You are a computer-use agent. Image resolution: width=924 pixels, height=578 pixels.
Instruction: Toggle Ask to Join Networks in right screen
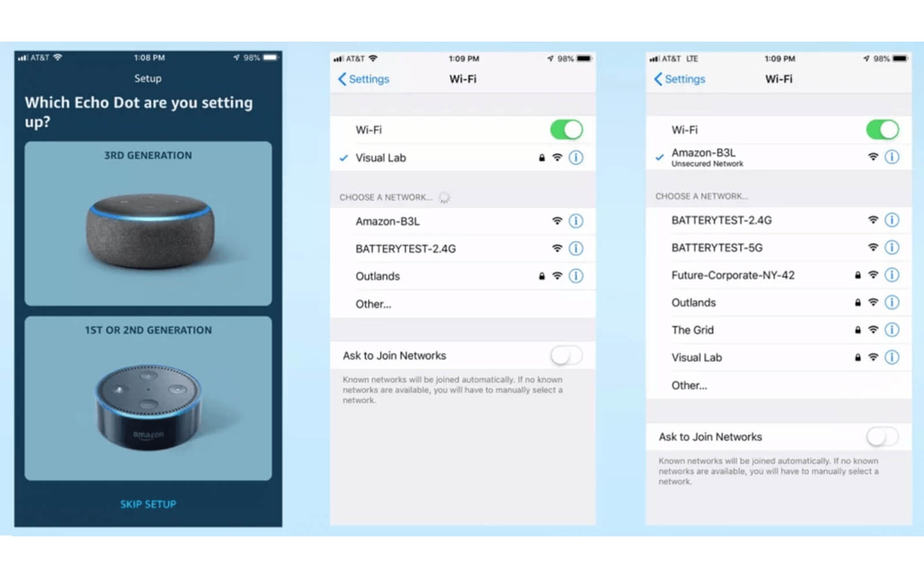tap(882, 437)
